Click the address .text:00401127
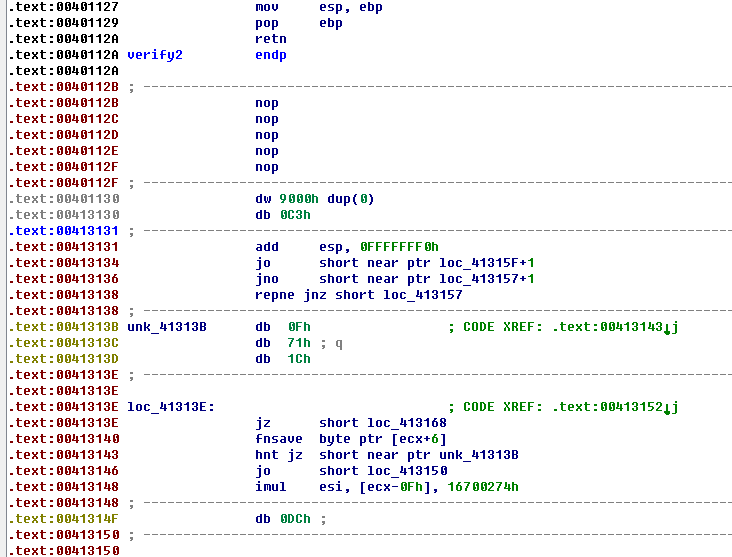 64,7
